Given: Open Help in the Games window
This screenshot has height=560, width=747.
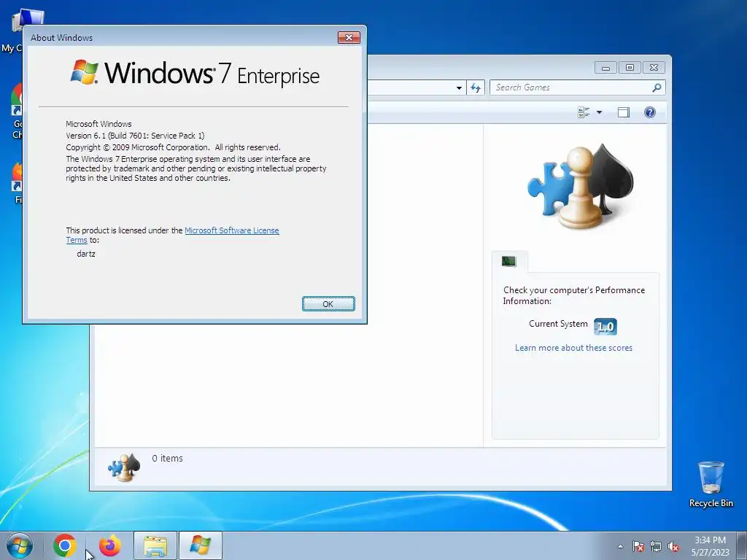Looking at the screenshot, I should [x=650, y=112].
